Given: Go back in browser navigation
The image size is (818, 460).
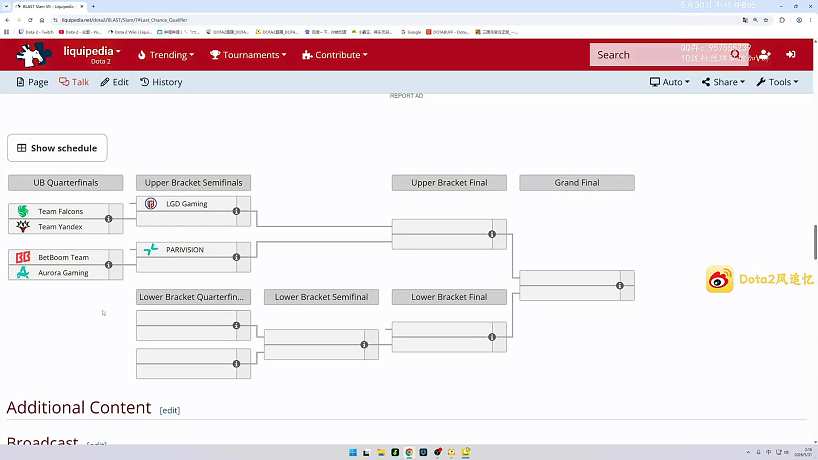Looking at the screenshot, I should click(7, 20).
